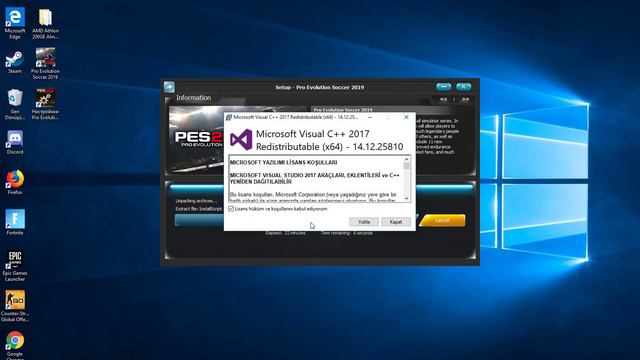Click the license text scroll down arrow

[x=407, y=198]
